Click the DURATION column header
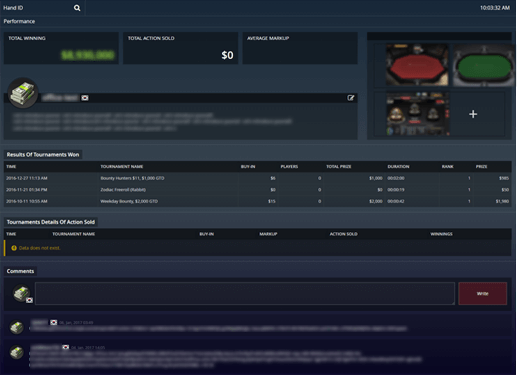Screen dimensions: 517x375 (x=398, y=167)
